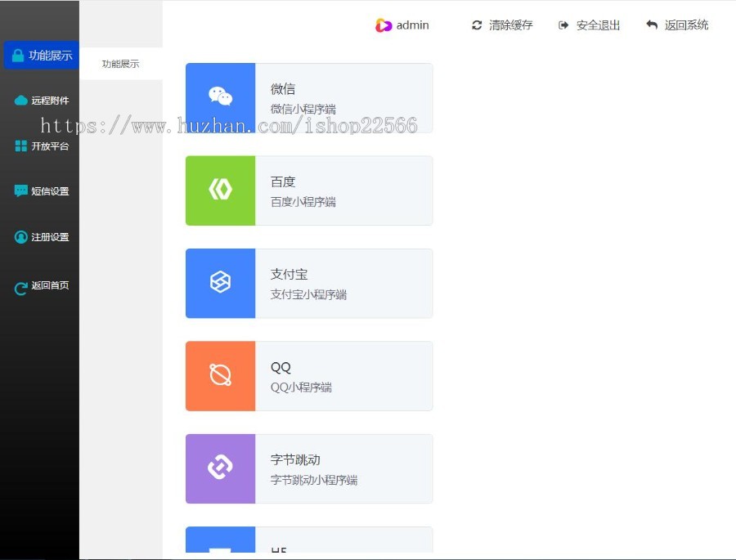736x560 pixels.
Task: Click the refresh icon beside 清除缓存
Action: point(477,25)
